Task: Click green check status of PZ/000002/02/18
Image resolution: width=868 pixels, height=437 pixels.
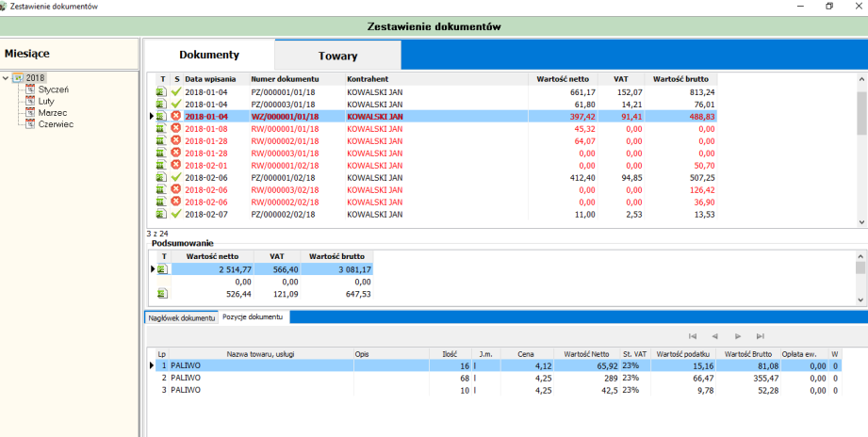Action: (x=176, y=214)
